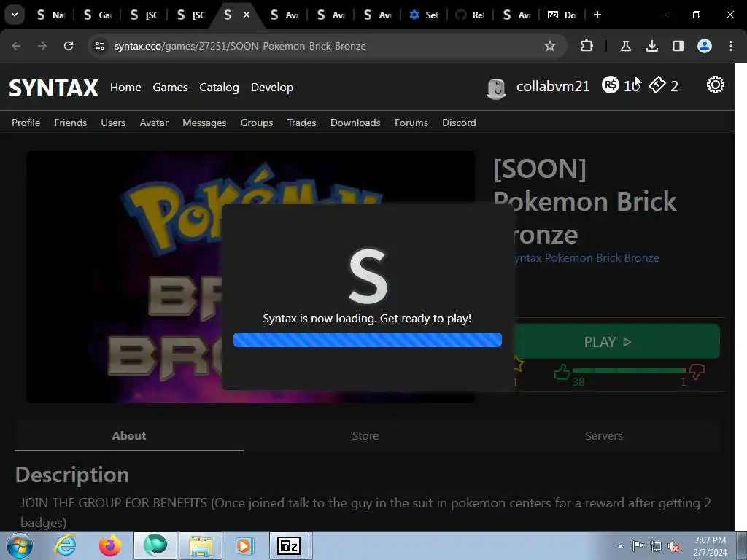Switch to the GitHub 'Rel' browser tab
Viewport: 747px width, 560px height.
[x=471, y=15]
